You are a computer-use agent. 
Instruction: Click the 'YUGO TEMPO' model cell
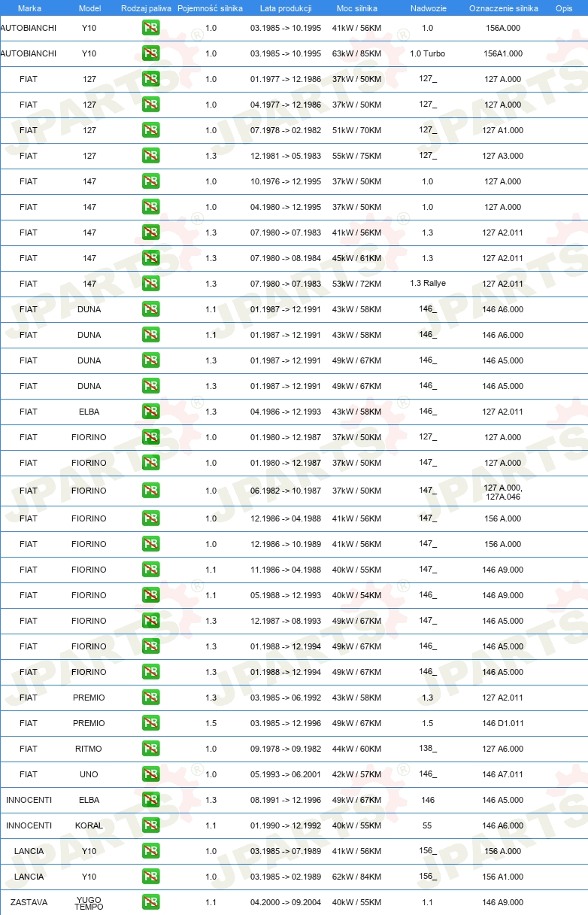click(89, 902)
